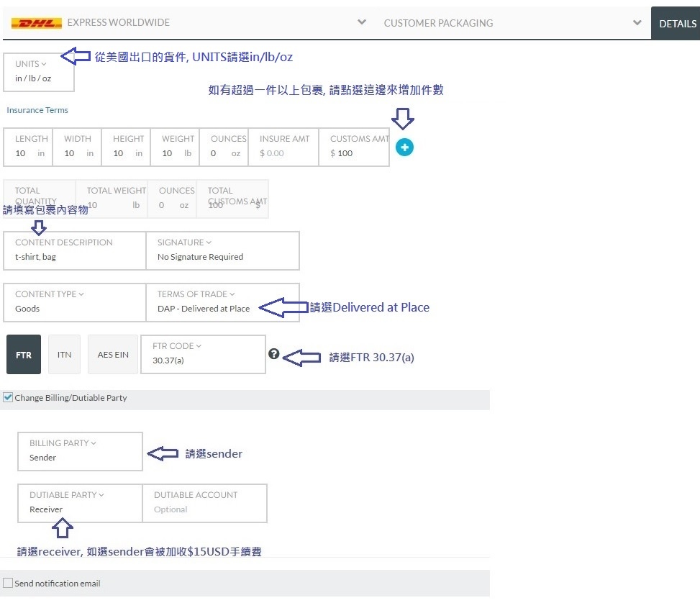Click the Dutiable Account optional field

click(204, 503)
